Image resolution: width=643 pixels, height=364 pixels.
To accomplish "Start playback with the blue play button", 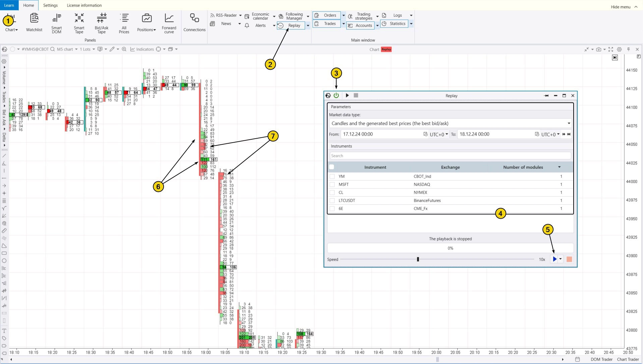I will [x=554, y=259].
